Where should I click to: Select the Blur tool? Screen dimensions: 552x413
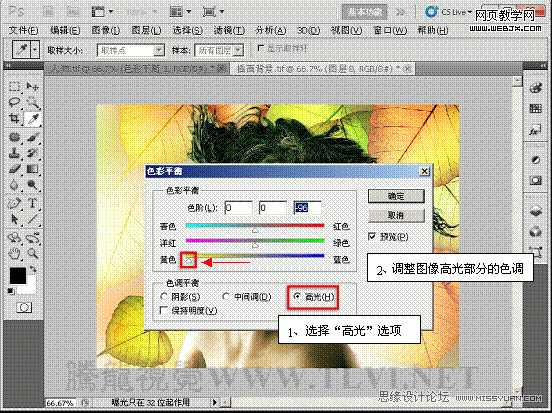click(14, 186)
